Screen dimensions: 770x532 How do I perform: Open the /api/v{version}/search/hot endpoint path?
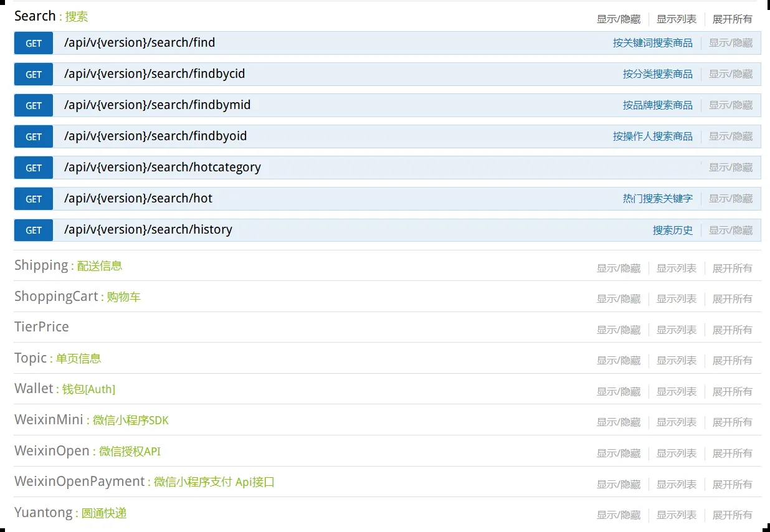pos(138,199)
